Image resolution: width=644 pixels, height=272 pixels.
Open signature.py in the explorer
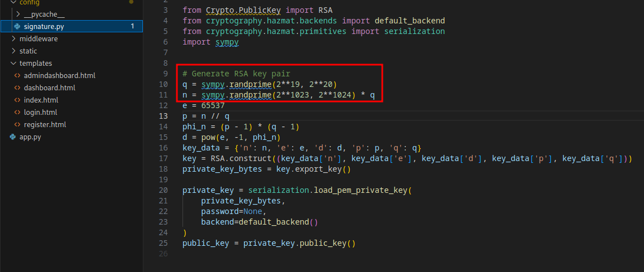(x=44, y=26)
